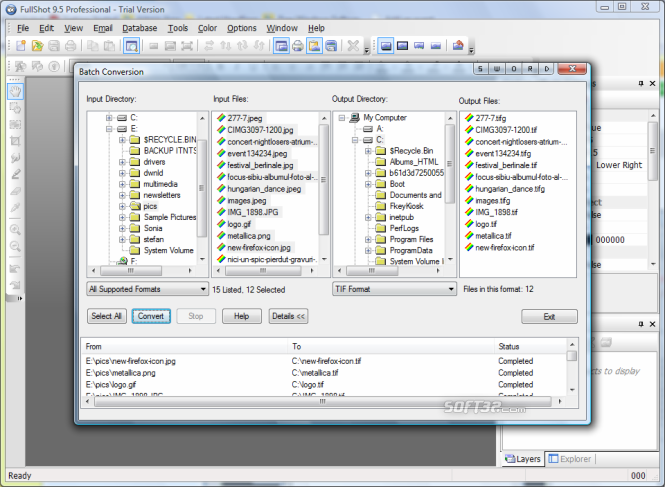Select the Zoom In magnifier tool

[x=15, y=230]
